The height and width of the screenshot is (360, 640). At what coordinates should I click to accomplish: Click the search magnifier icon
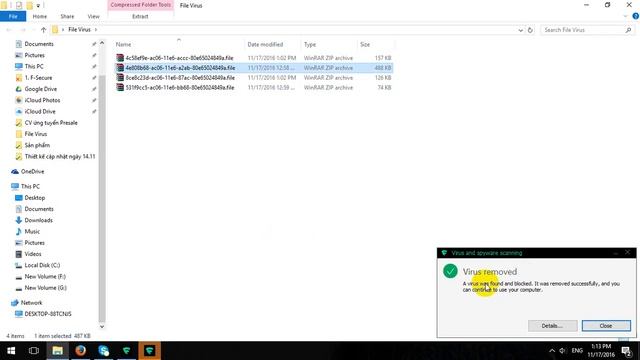pyautogui.click(x=629, y=30)
